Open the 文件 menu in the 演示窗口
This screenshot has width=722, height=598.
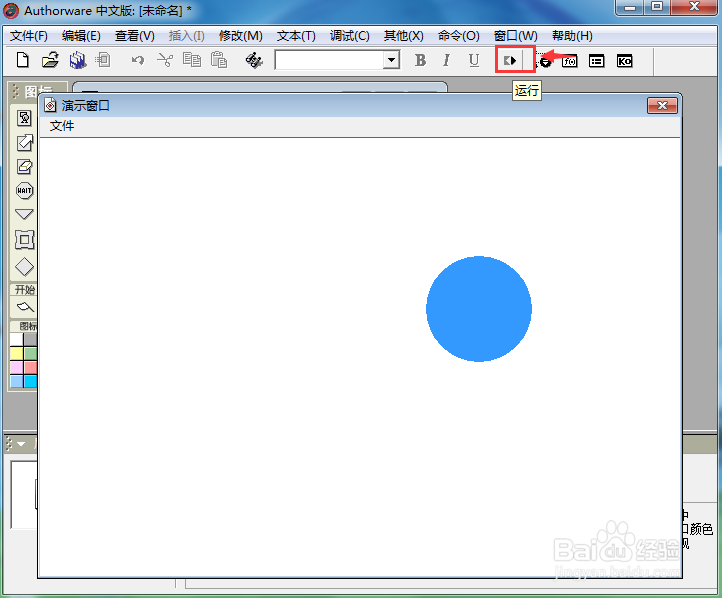point(62,126)
